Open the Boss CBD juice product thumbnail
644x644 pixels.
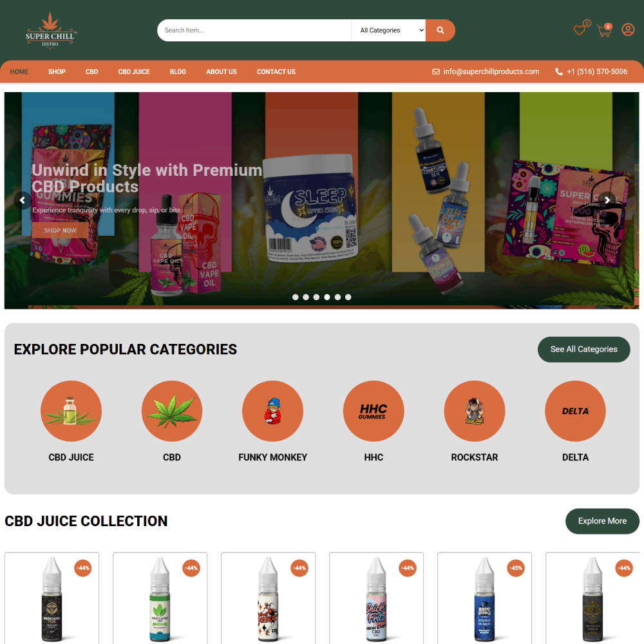[x=485, y=598]
